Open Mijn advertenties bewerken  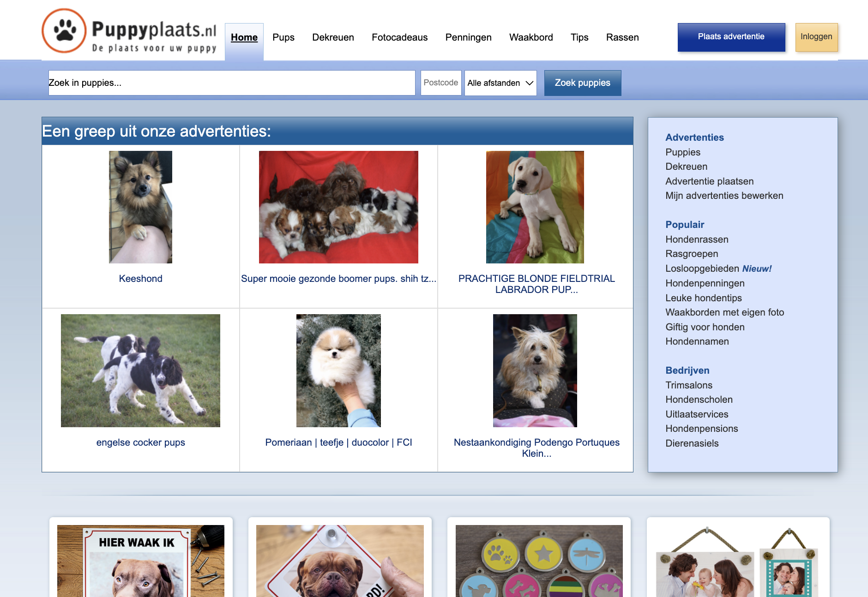coord(724,196)
